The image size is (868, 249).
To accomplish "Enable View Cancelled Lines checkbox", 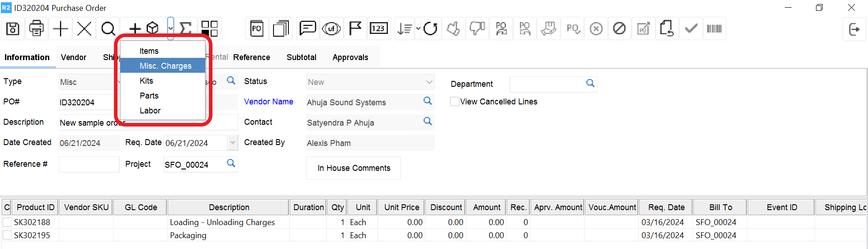I will [455, 102].
